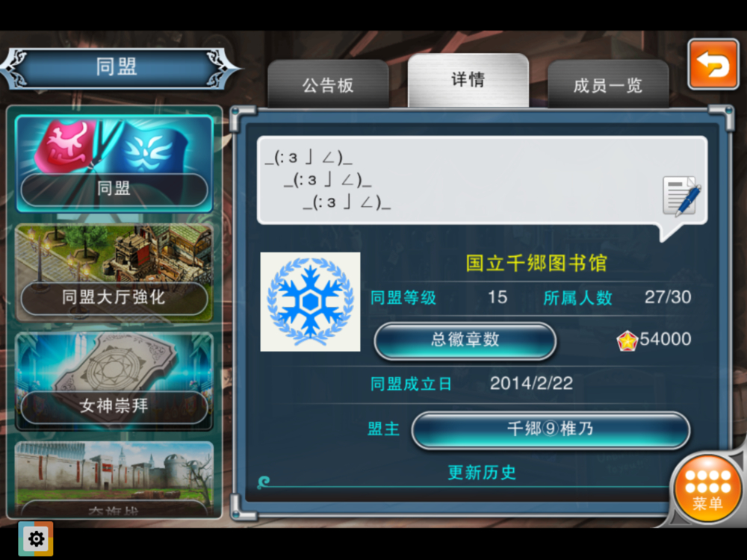This screenshot has width=747, height=560.
Task: Tap the orange back arrow button
Action: (713, 64)
